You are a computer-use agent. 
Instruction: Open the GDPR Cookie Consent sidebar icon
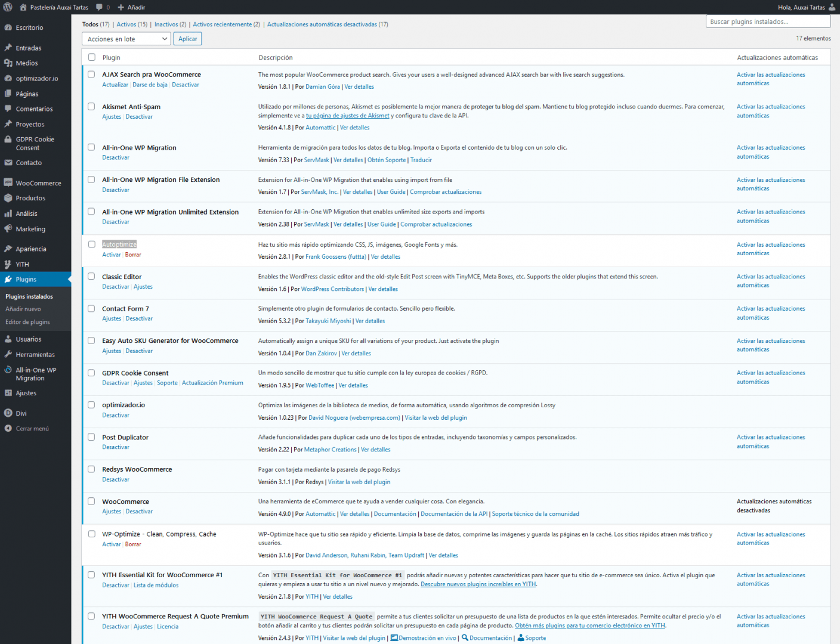coord(8,140)
